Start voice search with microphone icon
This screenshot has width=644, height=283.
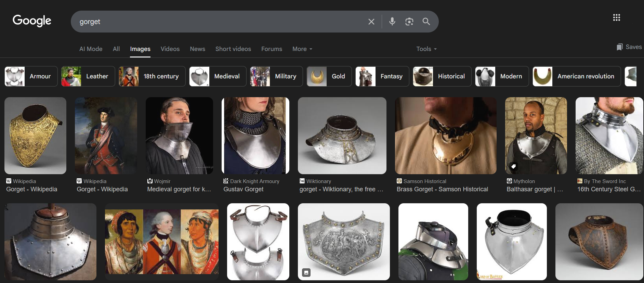coord(392,22)
